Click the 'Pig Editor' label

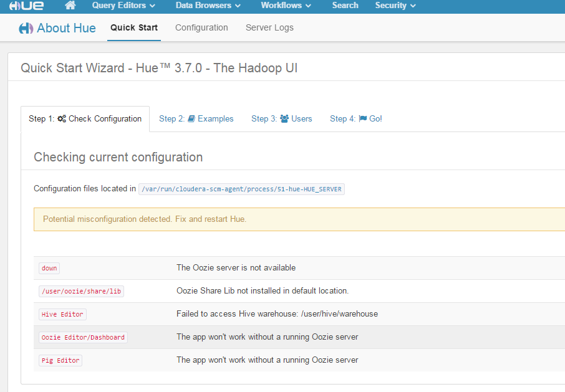[60, 360]
